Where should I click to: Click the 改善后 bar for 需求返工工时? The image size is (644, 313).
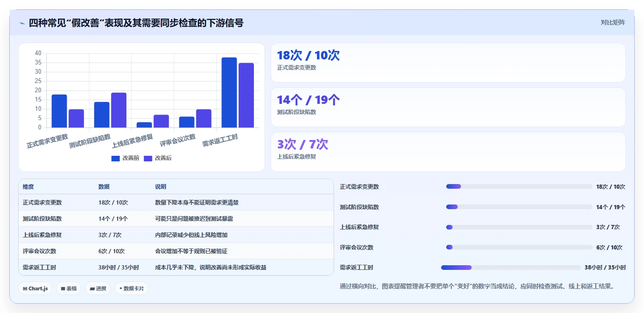(x=246, y=95)
